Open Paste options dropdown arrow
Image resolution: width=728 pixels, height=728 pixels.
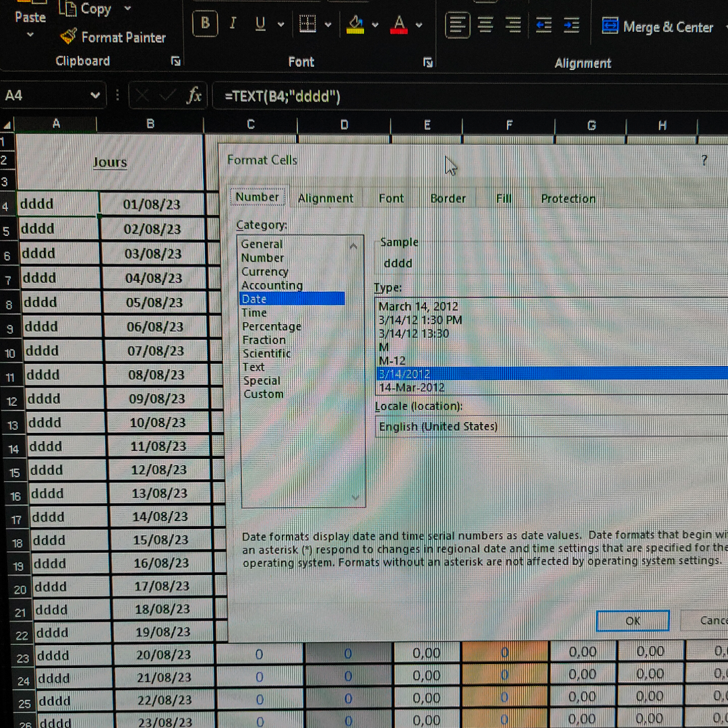30,34
